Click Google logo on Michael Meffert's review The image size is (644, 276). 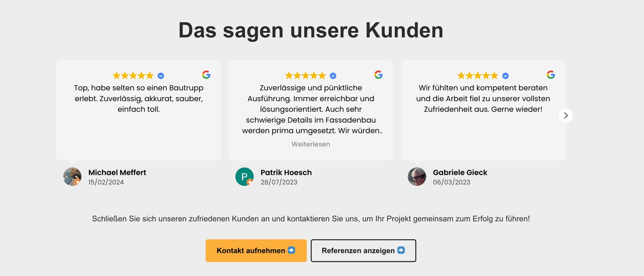[x=206, y=75]
